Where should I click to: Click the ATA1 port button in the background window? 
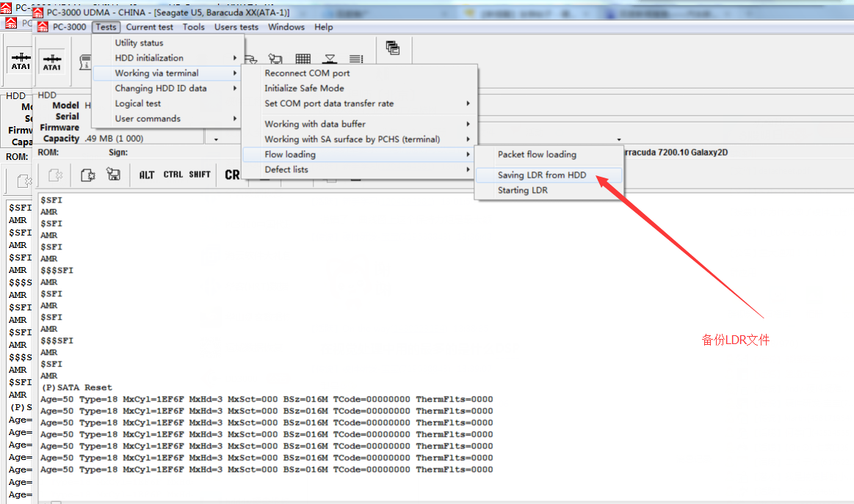tap(21, 60)
